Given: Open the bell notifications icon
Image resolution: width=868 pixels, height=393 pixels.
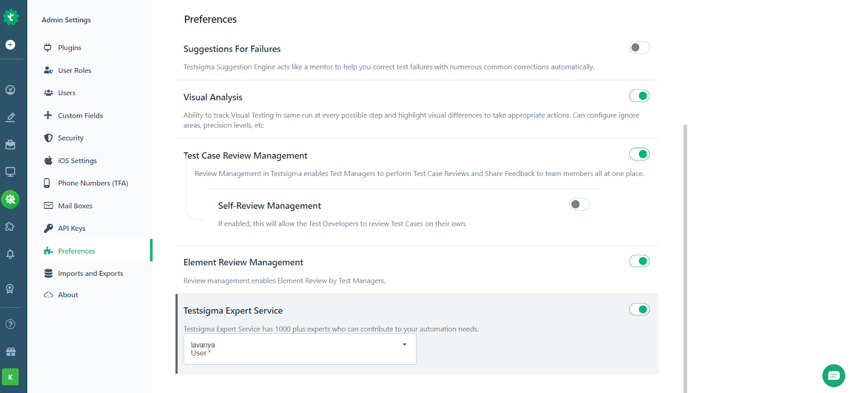Looking at the screenshot, I should 10,254.
